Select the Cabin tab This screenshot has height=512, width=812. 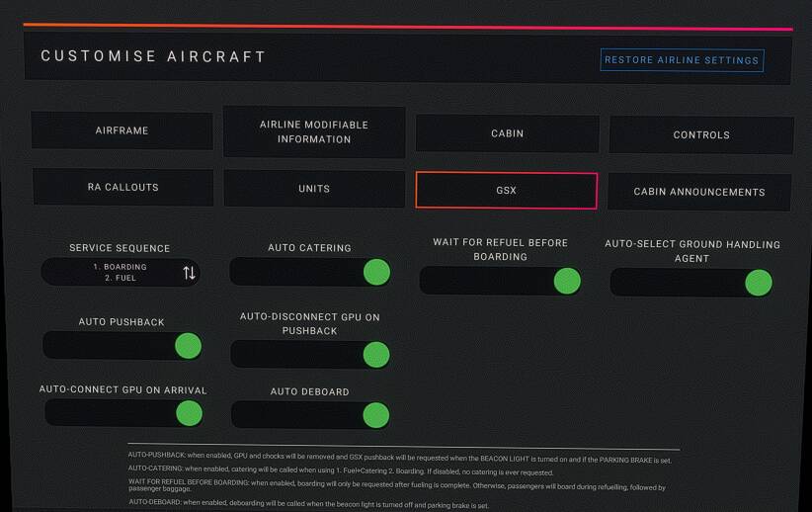pyautogui.click(x=507, y=133)
